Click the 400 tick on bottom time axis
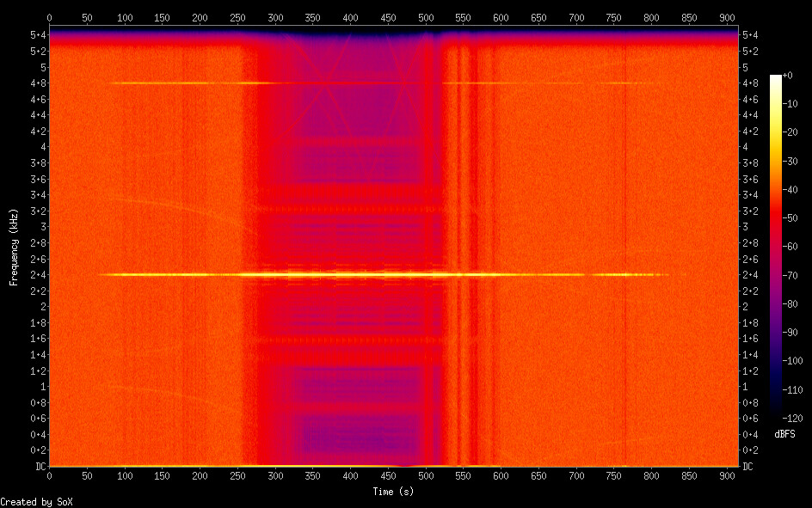The height and width of the screenshot is (508, 812). (x=350, y=475)
